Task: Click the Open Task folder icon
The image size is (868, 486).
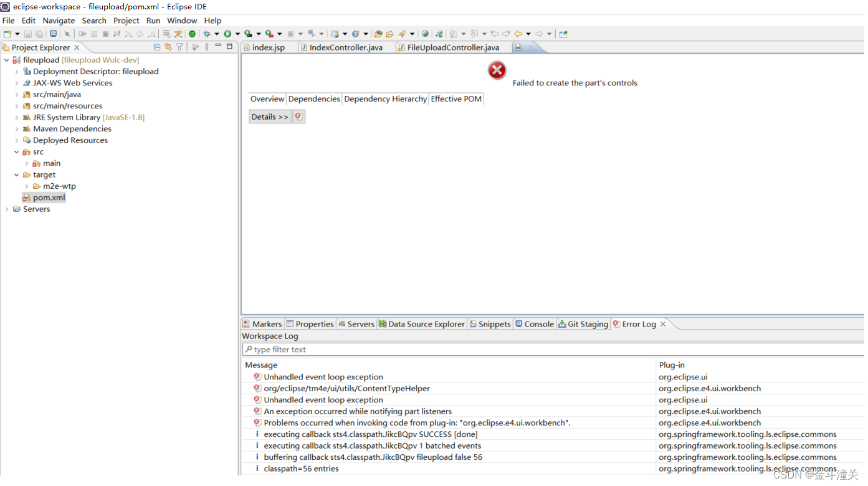Action: (x=389, y=34)
